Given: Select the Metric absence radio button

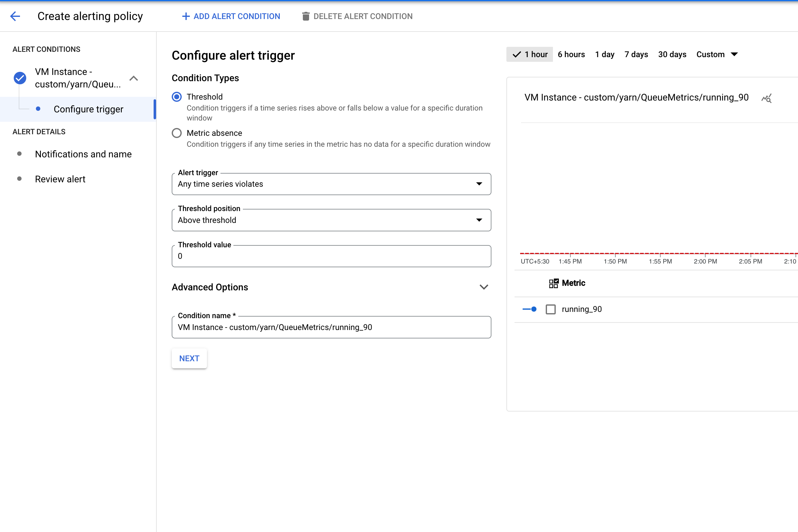Looking at the screenshot, I should point(177,133).
